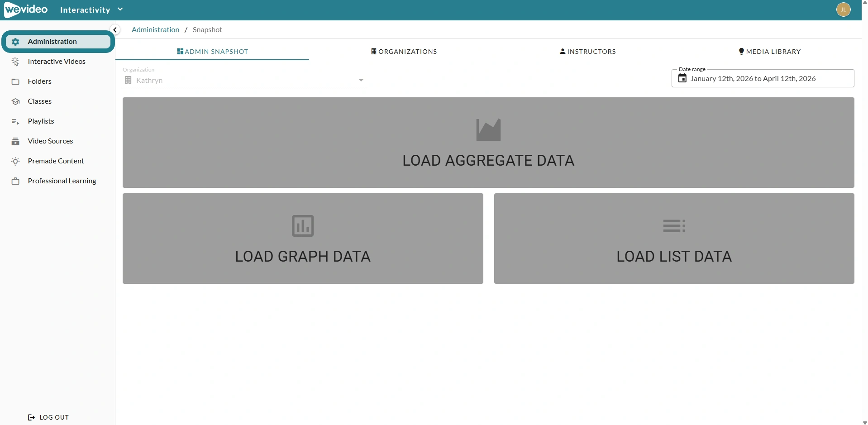Click the building icon beside Kathryn
This screenshot has height=425, width=868.
tap(128, 81)
